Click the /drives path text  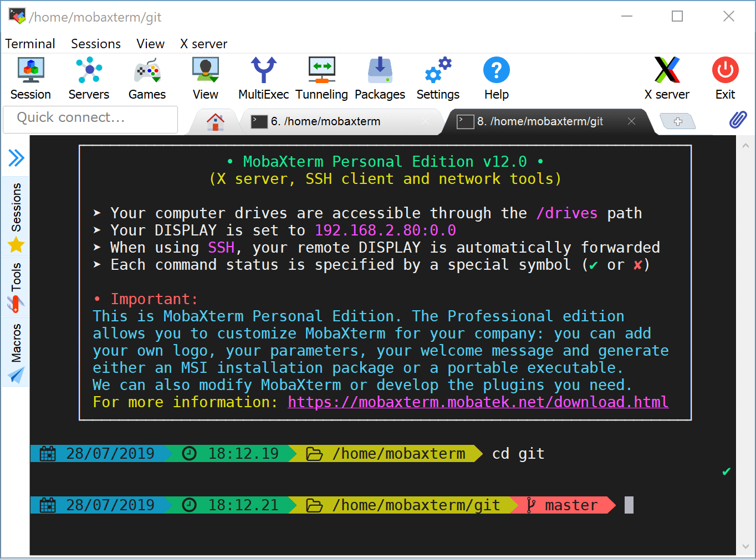click(x=566, y=213)
